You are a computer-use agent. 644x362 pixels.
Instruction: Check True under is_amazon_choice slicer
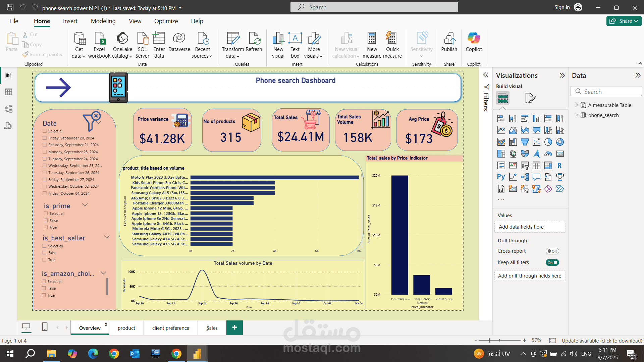click(x=44, y=295)
